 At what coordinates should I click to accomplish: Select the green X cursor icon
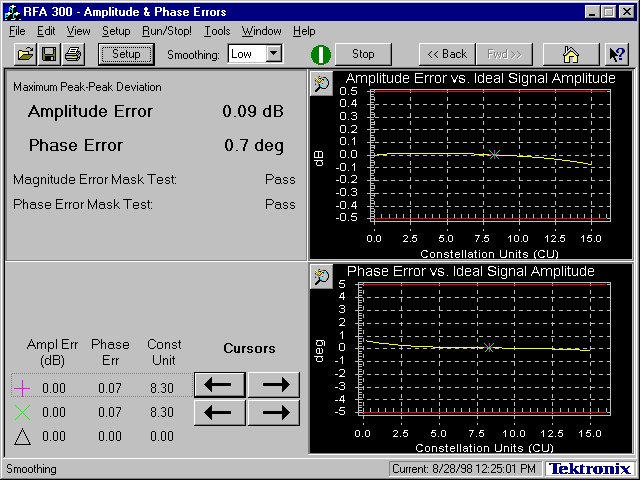point(22,412)
